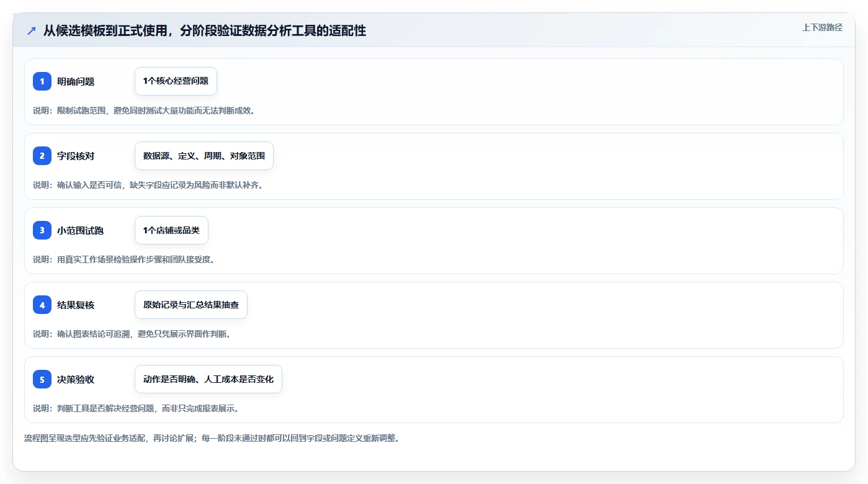The image size is (868, 484).
Task: Click the note starting 说明:用真实工作场景
Action: [x=123, y=259]
